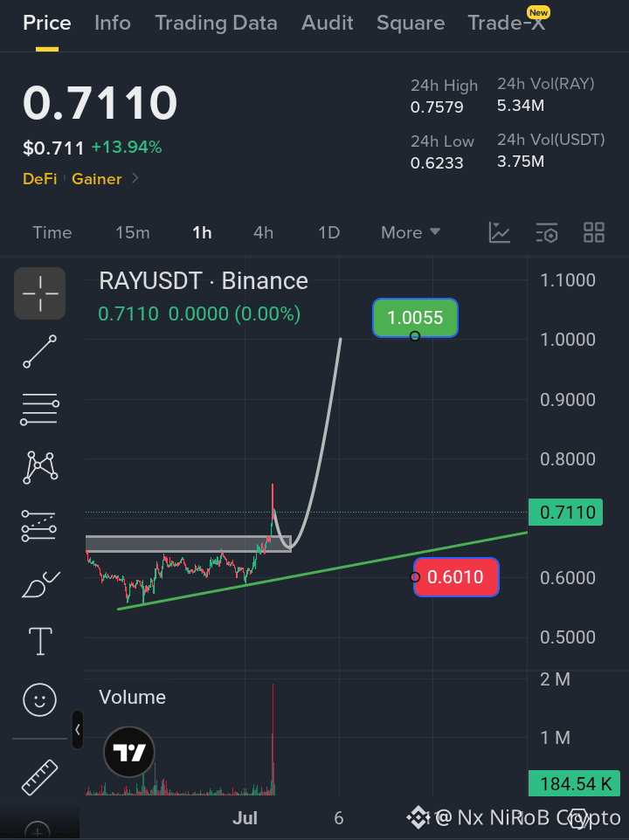Switch to the Price tab

47,23
